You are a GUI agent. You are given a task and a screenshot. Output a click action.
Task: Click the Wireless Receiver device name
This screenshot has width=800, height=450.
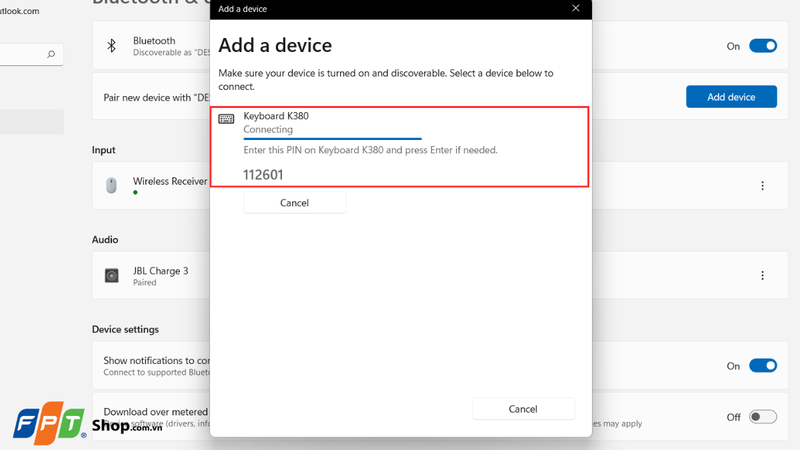tap(170, 181)
